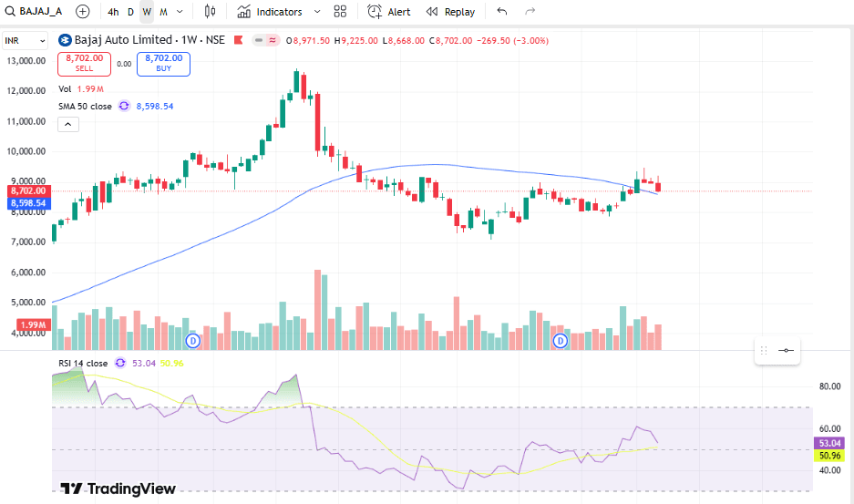This screenshot has width=854, height=504.
Task: Click the 8,702.00 BUY button
Action: pos(163,63)
